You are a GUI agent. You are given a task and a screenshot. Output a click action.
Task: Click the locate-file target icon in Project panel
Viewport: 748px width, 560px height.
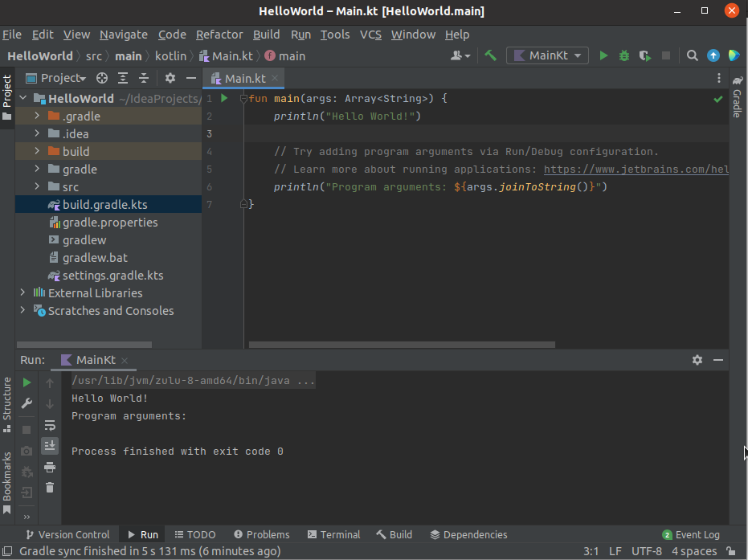pos(102,78)
